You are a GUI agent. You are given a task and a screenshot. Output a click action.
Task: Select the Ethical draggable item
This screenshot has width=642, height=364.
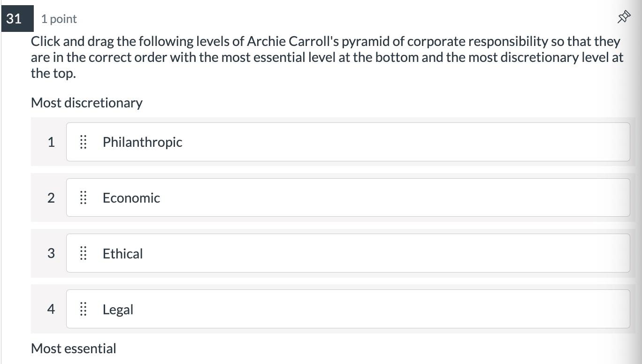click(348, 253)
